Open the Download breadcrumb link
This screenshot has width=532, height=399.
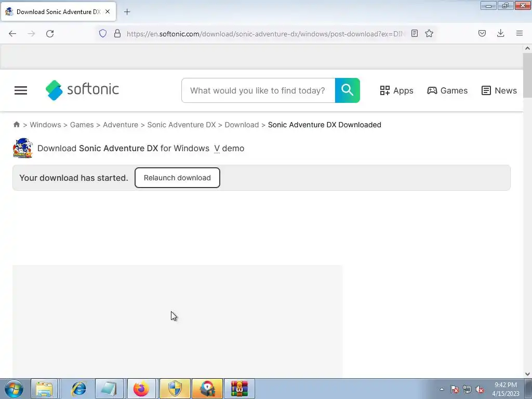(242, 125)
